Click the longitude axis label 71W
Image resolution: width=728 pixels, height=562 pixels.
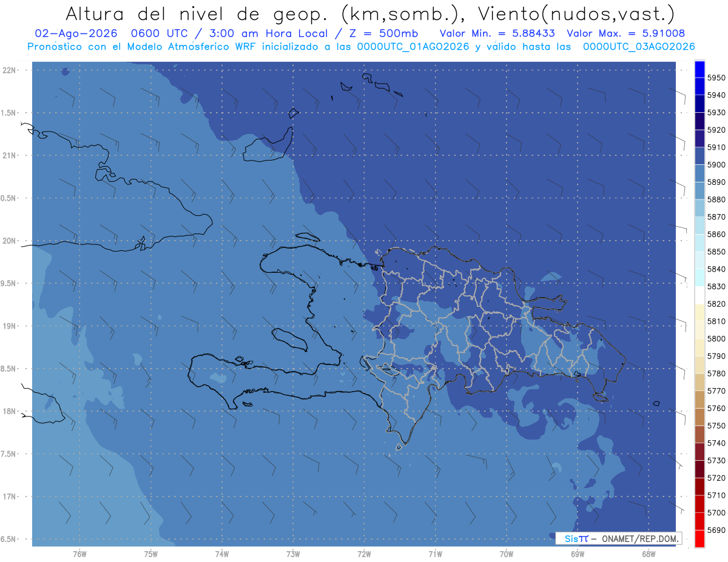pos(435,554)
